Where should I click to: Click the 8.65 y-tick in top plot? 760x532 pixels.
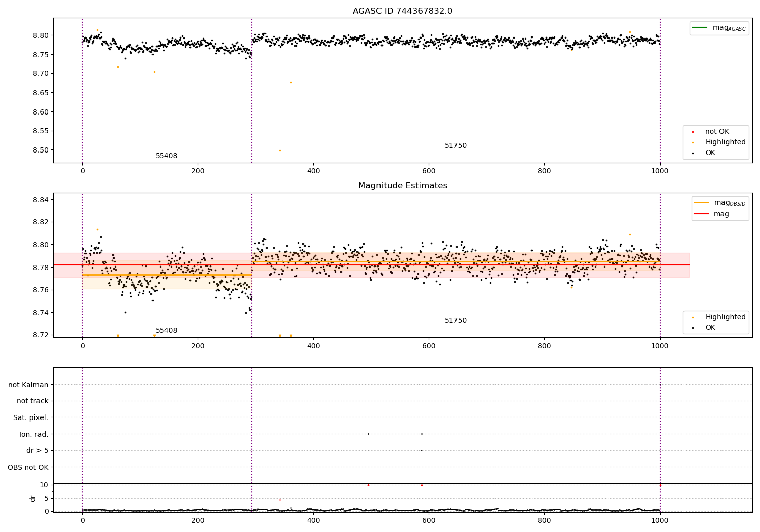41,93
